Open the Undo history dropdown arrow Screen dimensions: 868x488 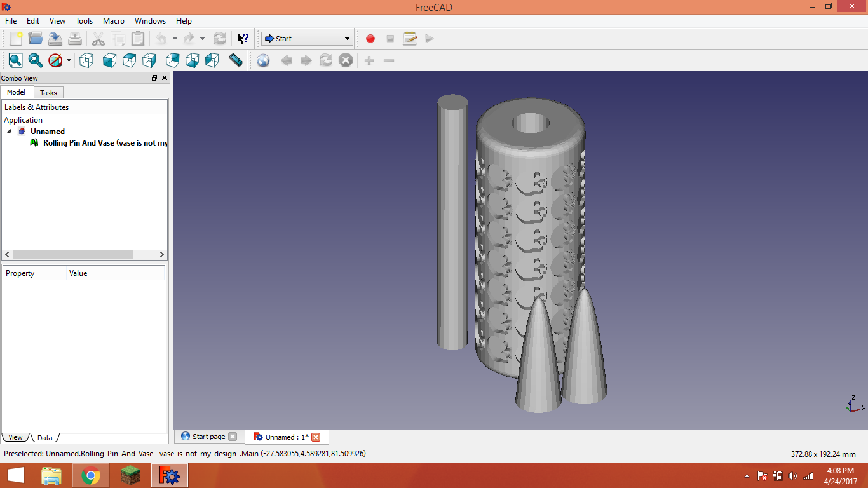coord(175,39)
